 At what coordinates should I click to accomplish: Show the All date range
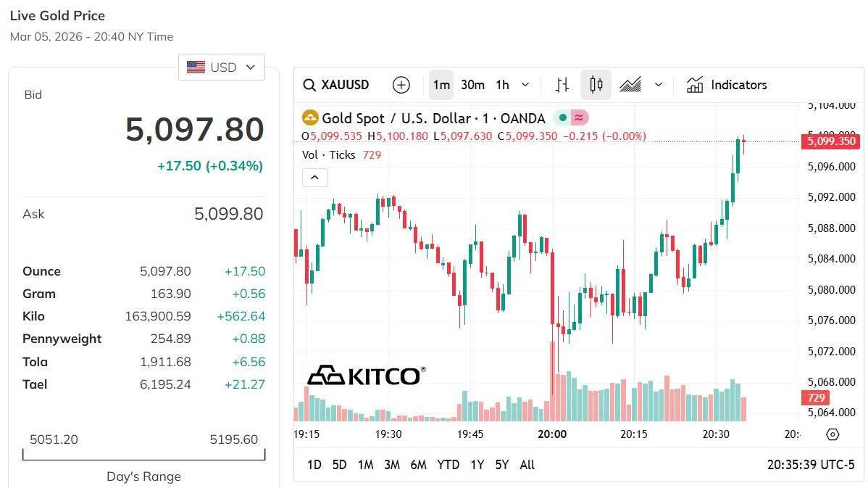tap(527, 465)
